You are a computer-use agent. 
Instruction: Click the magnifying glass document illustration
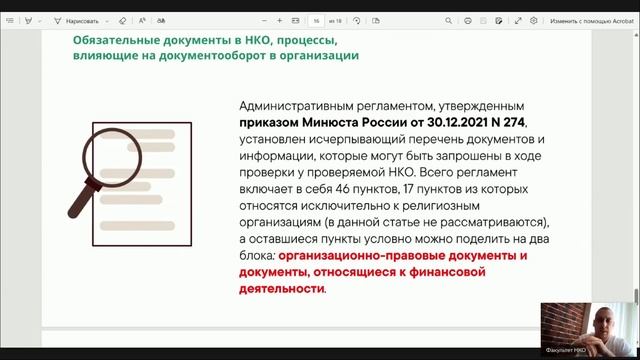pyautogui.click(x=130, y=184)
